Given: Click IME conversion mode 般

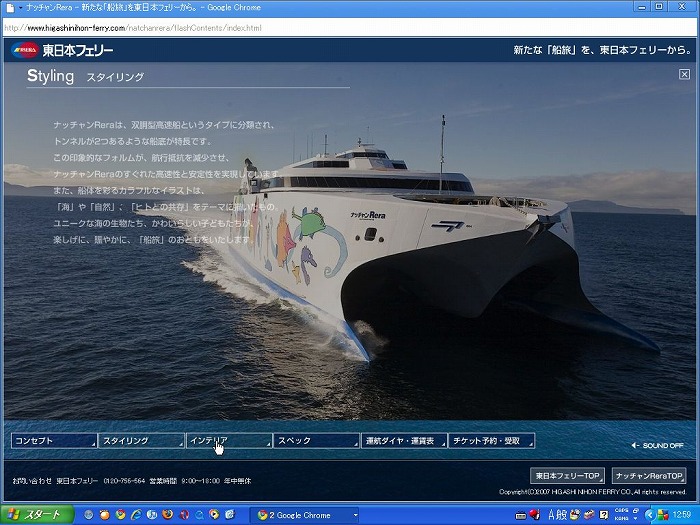Looking at the screenshot, I should click(562, 515).
